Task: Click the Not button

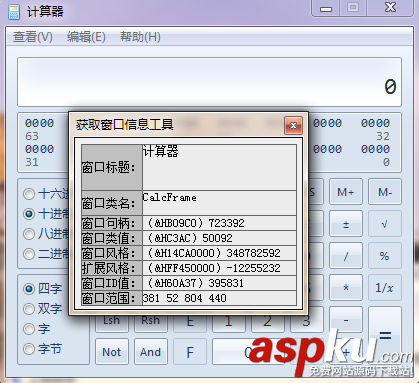Action: (112, 352)
